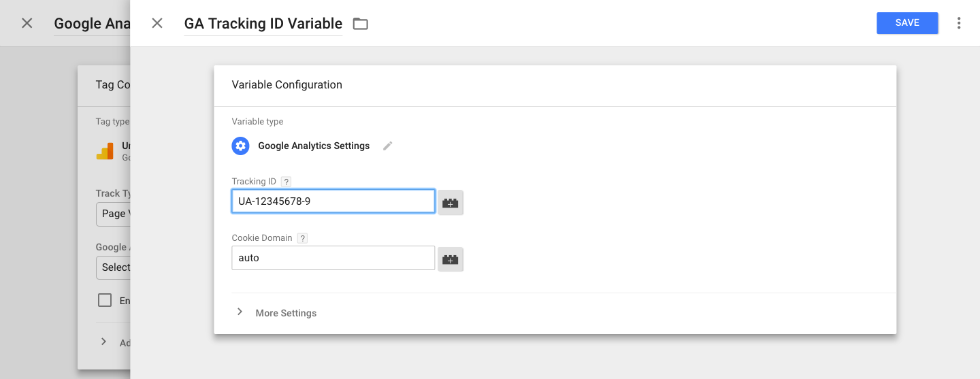Click the folder icon beside the variable name

[x=360, y=24]
